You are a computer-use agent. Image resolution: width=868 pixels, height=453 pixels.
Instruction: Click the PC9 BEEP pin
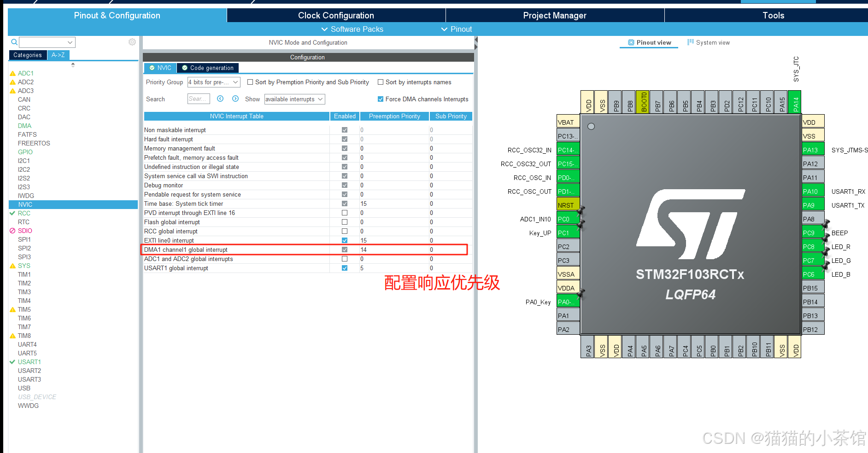point(813,232)
